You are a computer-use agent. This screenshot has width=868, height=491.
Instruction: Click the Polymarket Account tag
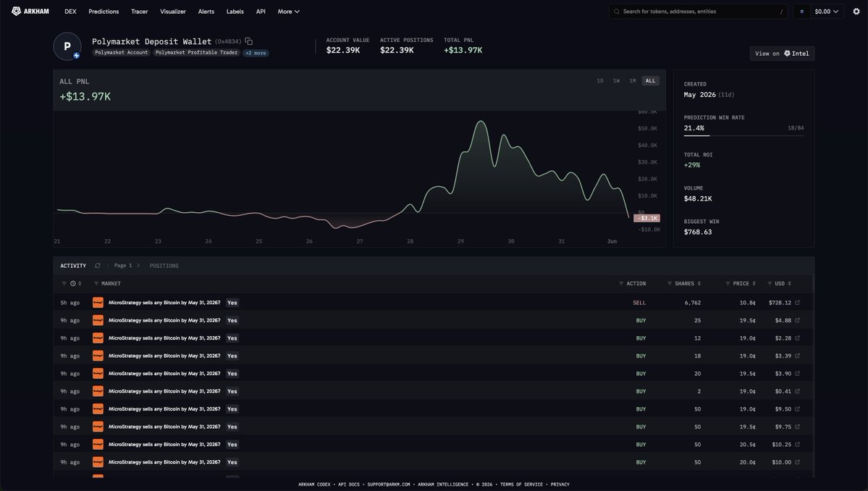(x=121, y=53)
